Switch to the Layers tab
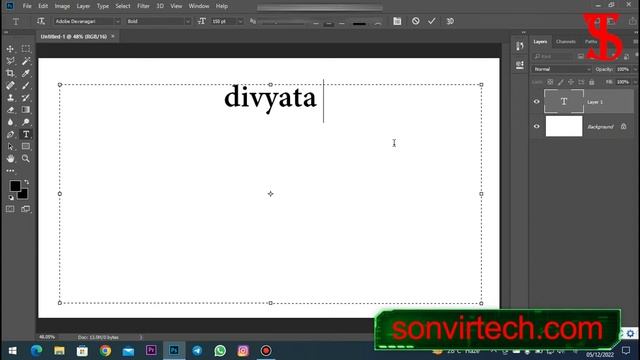The image size is (640, 360). click(x=540, y=42)
